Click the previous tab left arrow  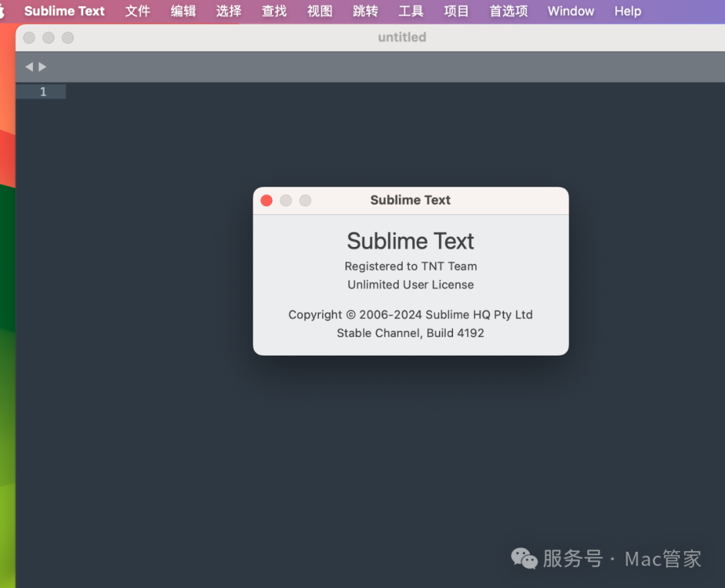click(x=29, y=67)
